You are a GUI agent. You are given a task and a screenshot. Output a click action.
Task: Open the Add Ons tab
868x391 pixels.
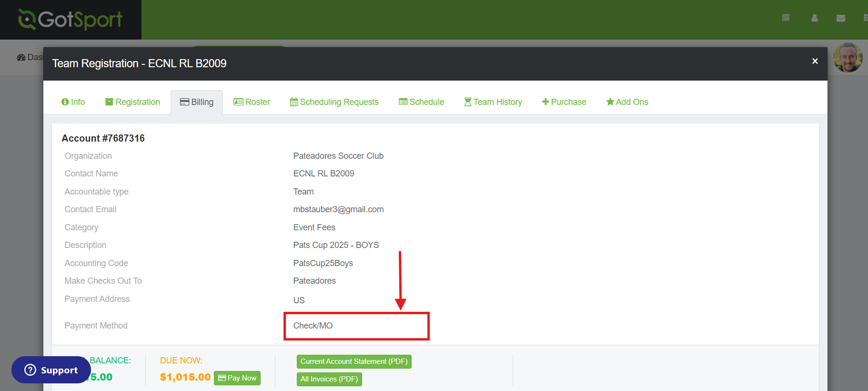point(627,102)
